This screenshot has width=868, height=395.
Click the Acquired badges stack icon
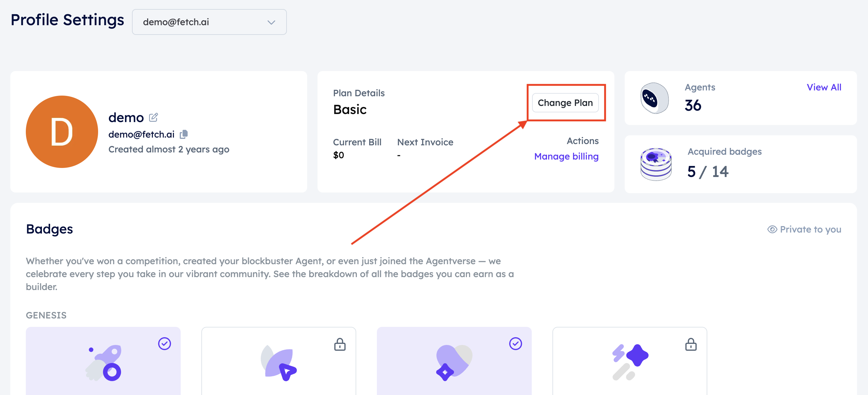click(x=655, y=164)
